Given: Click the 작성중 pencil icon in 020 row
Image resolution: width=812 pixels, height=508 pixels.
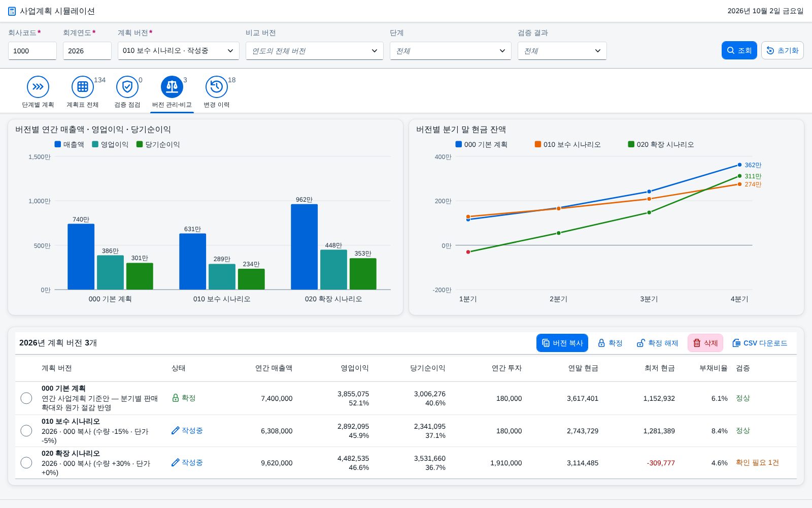Looking at the screenshot, I should click(176, 462).
